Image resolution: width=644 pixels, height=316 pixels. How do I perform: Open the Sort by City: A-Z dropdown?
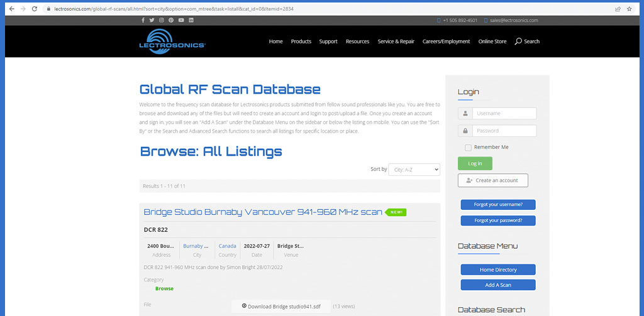tap(414, 170)
